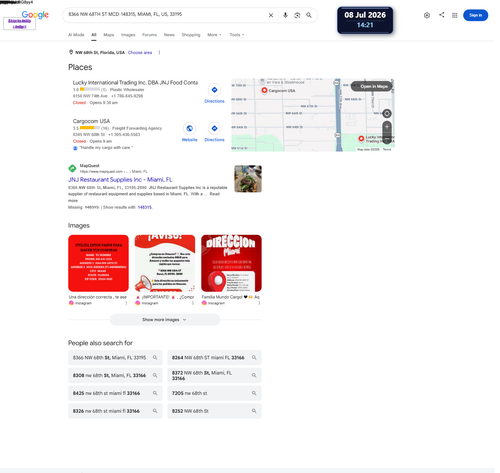Viewport: 500px width, 473px height.
Task: Click inside the search query text field
Action: (165, 15)
